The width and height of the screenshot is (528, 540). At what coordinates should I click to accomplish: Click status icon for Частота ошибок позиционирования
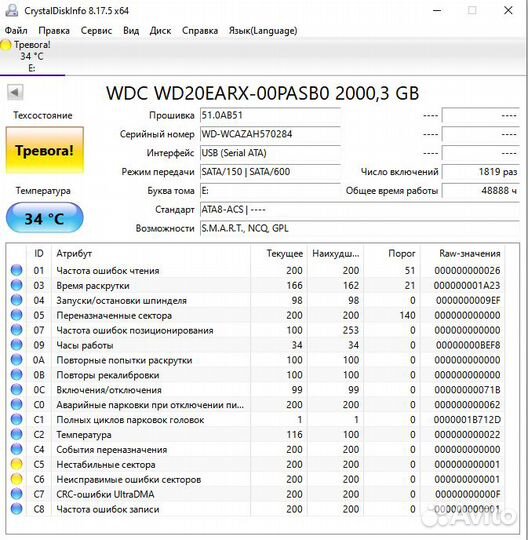tap(17, 330)
